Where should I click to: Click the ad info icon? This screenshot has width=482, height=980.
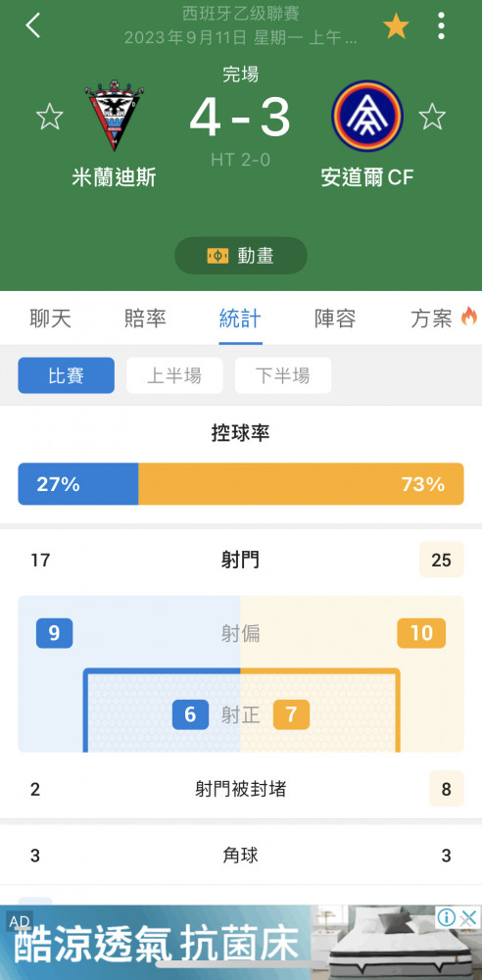click(447, 917)
